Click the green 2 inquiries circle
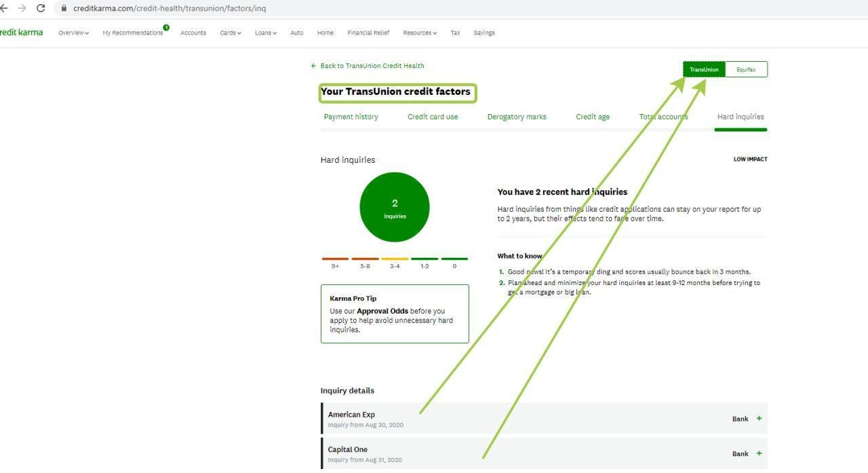This screenshot has width=868, height=473. pos(395,207)
